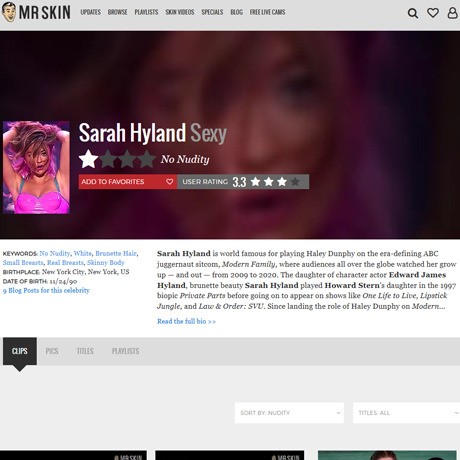The height and width of the screenshot is (460, 460).
Task: Switch to the Titles tab
Action: 85,351
